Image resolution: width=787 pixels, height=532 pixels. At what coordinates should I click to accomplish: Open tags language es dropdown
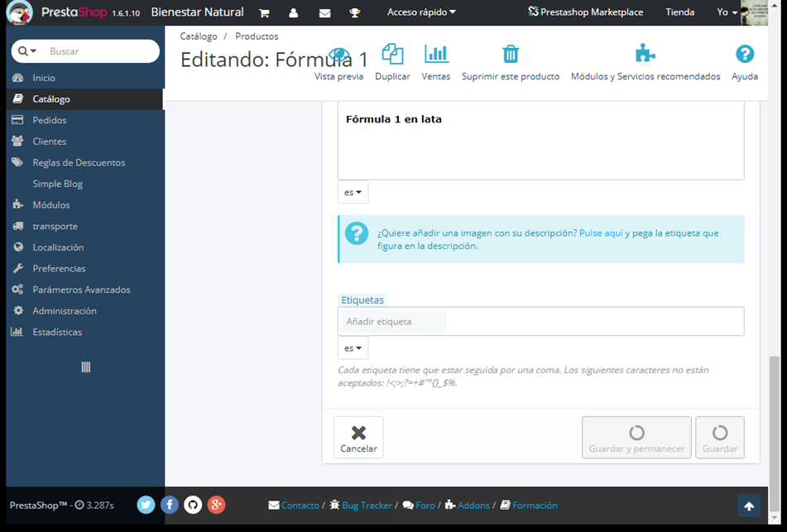[353, 348]
